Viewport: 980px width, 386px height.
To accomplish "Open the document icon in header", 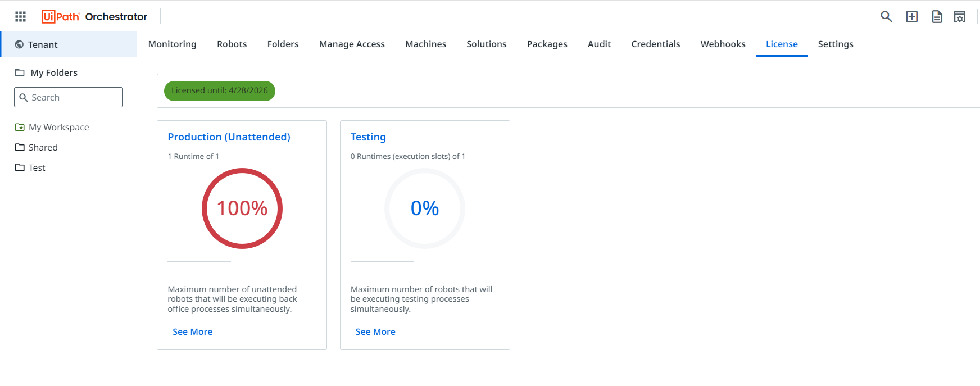I will [x=937, y=17].
